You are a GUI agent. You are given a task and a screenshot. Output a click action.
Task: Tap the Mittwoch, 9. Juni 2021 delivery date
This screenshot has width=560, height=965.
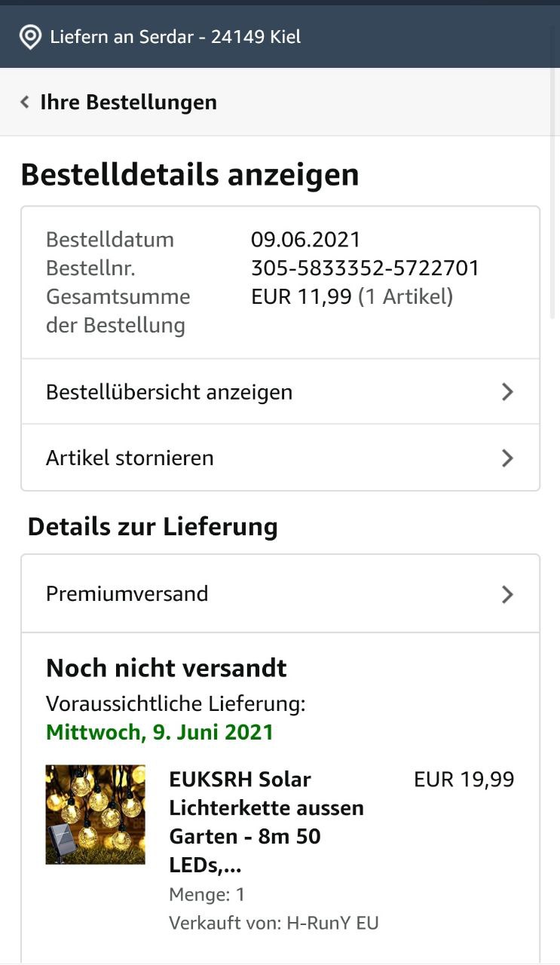tap(160, 732)
